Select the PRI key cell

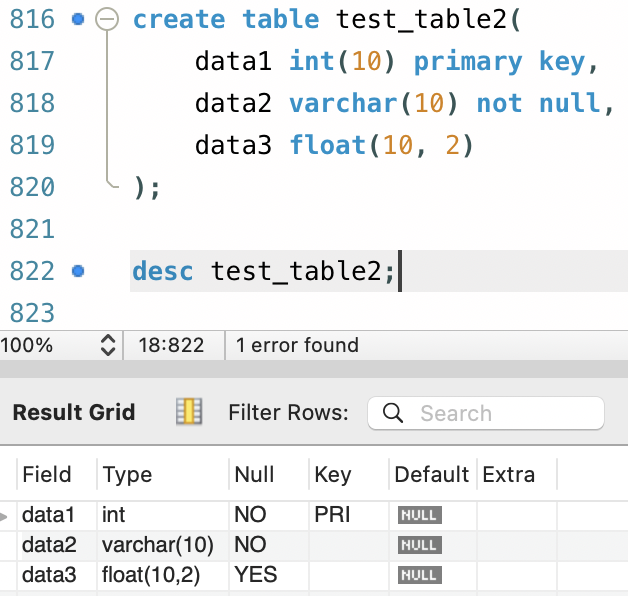[x=349, y=515]
